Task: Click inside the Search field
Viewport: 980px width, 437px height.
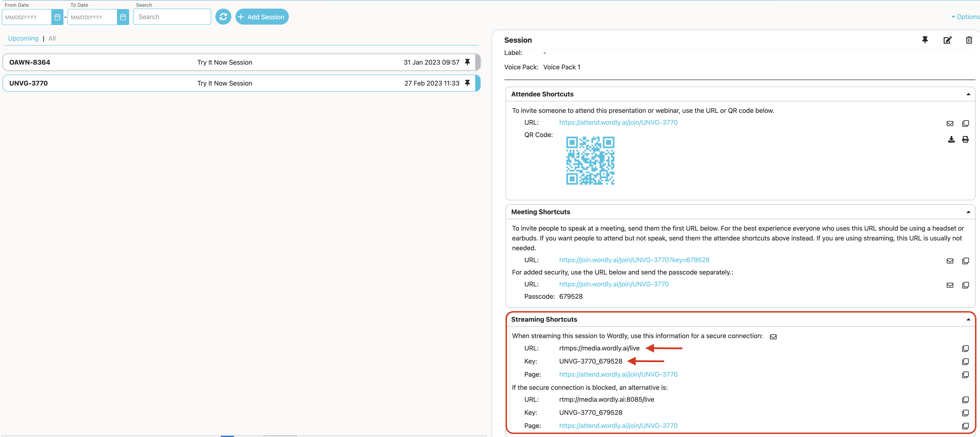Action: pos(172,17)
